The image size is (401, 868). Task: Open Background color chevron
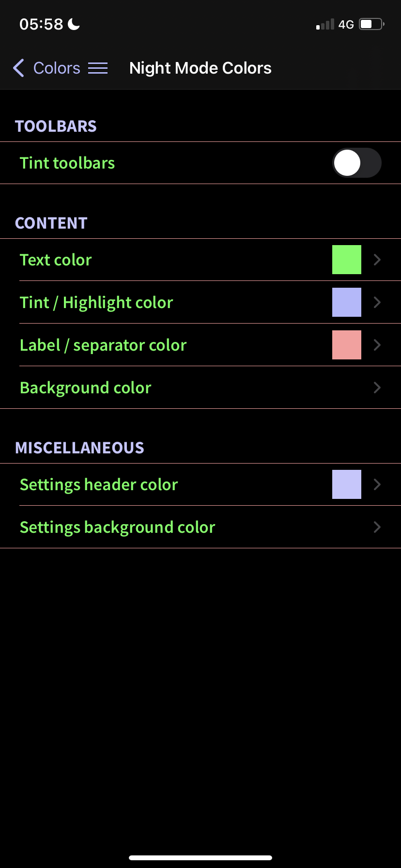pyautogui.click(x=377, y=387)
